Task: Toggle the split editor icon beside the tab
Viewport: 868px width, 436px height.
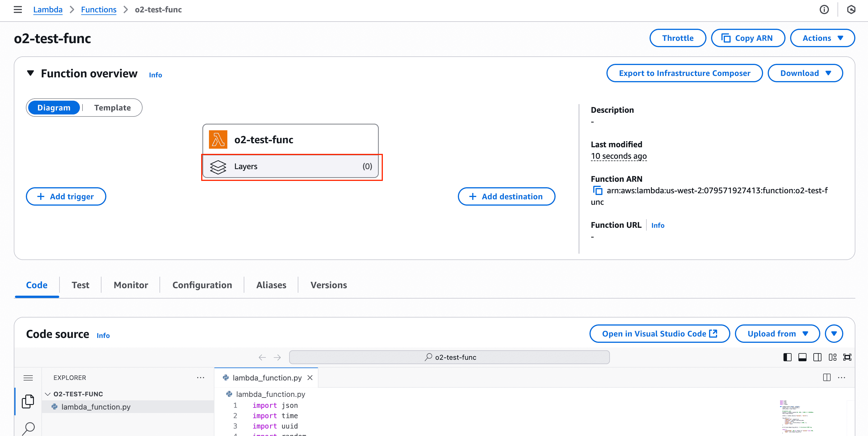Action: (827, 377)
